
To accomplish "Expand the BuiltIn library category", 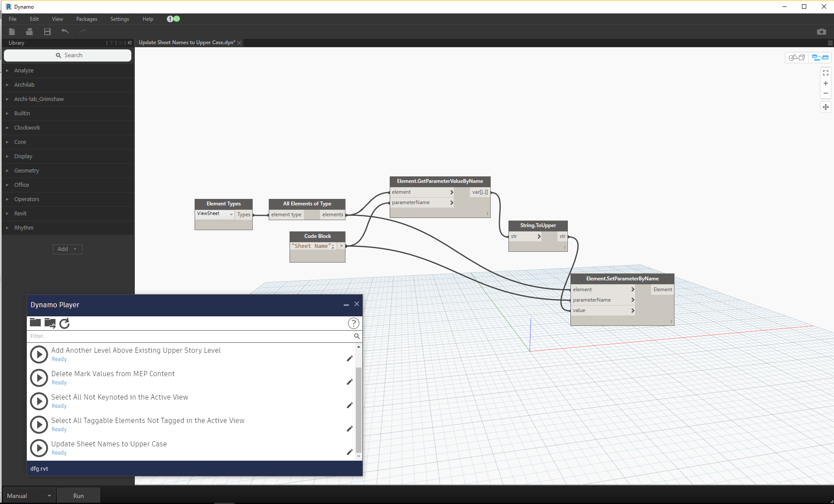I will pos(68,114).
